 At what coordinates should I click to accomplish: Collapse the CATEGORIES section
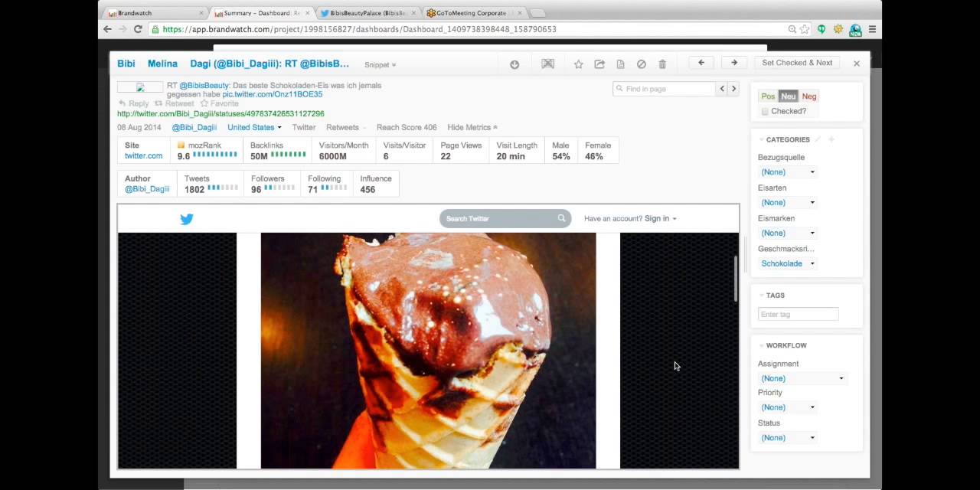762,140
